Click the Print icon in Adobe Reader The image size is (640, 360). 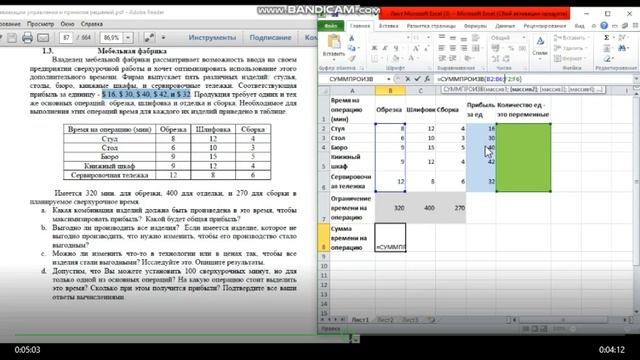(x=27, y=38)
